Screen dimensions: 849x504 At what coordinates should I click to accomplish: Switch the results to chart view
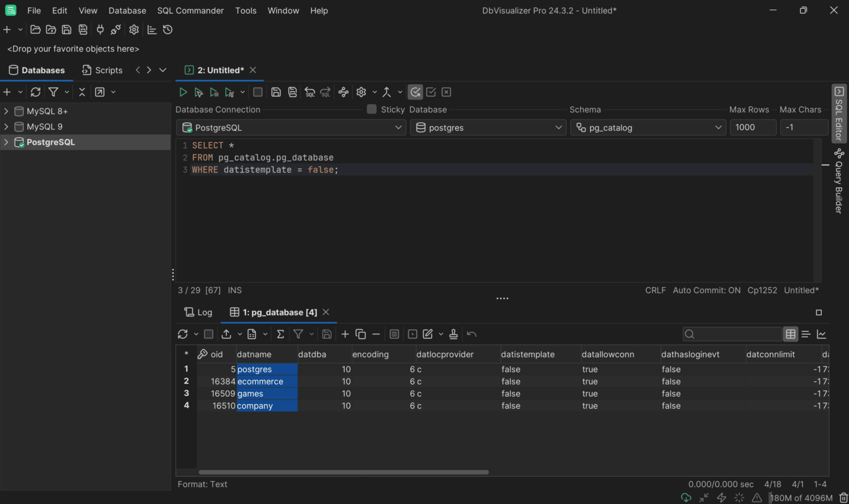point(821,334)
